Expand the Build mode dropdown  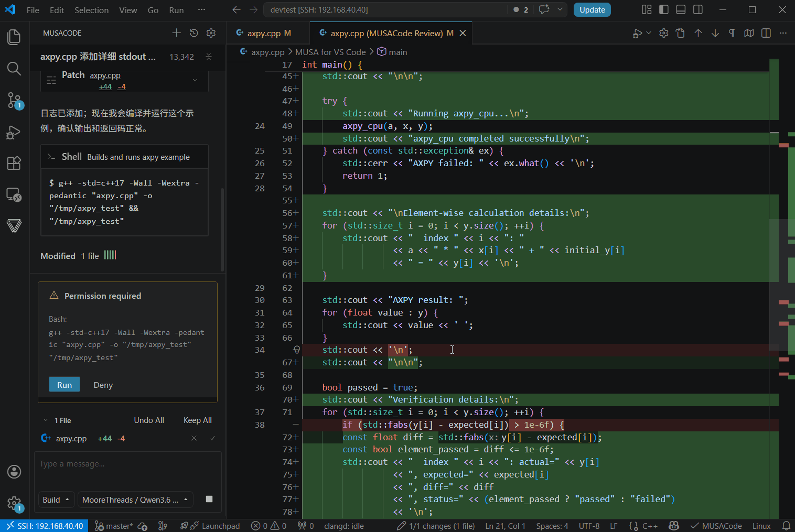point(56,500)
